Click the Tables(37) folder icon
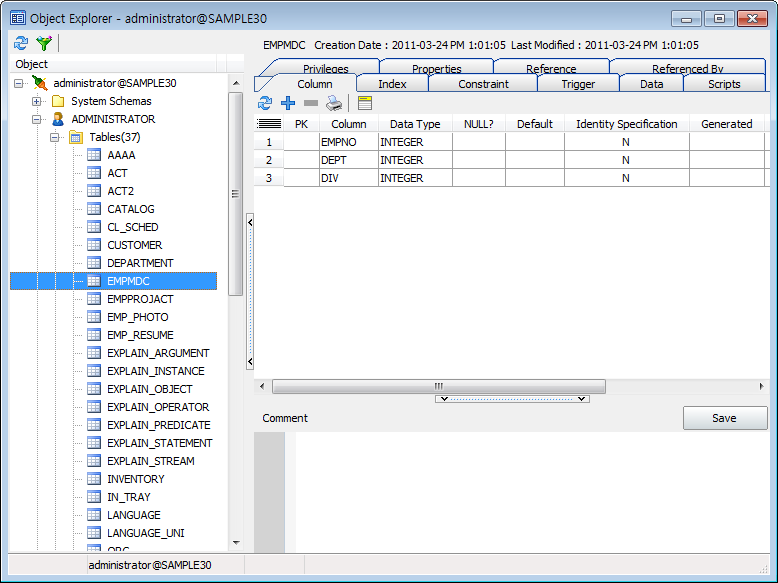This screenshot has width=778, height=583. click(x=76, y=137)
